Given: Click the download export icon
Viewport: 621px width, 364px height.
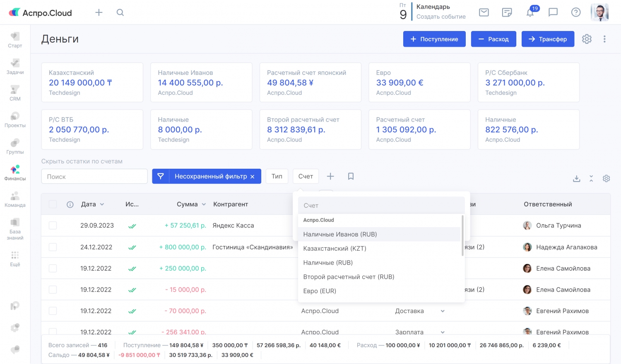Looking at the screenshot, I should pos(576,179).
